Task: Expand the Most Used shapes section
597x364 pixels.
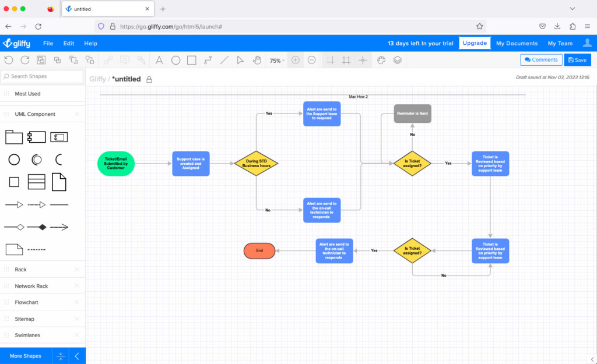Action: (43, 94)
